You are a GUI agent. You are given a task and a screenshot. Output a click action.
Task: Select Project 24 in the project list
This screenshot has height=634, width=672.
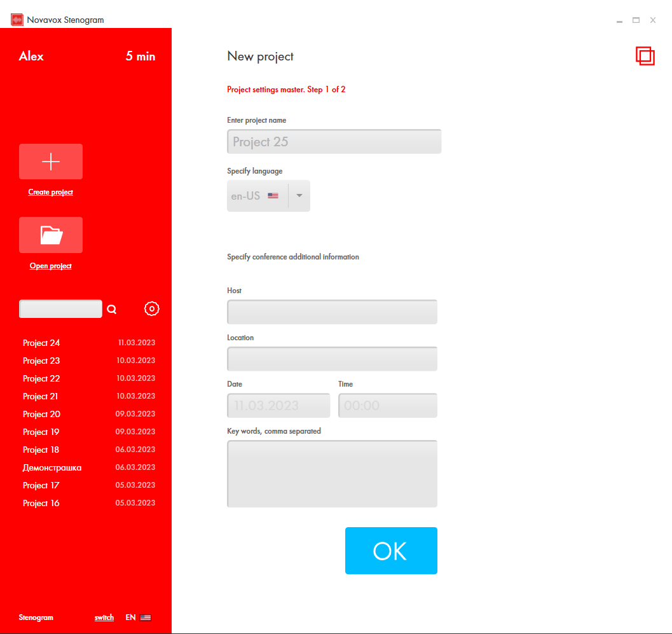(x=41, y=343)
